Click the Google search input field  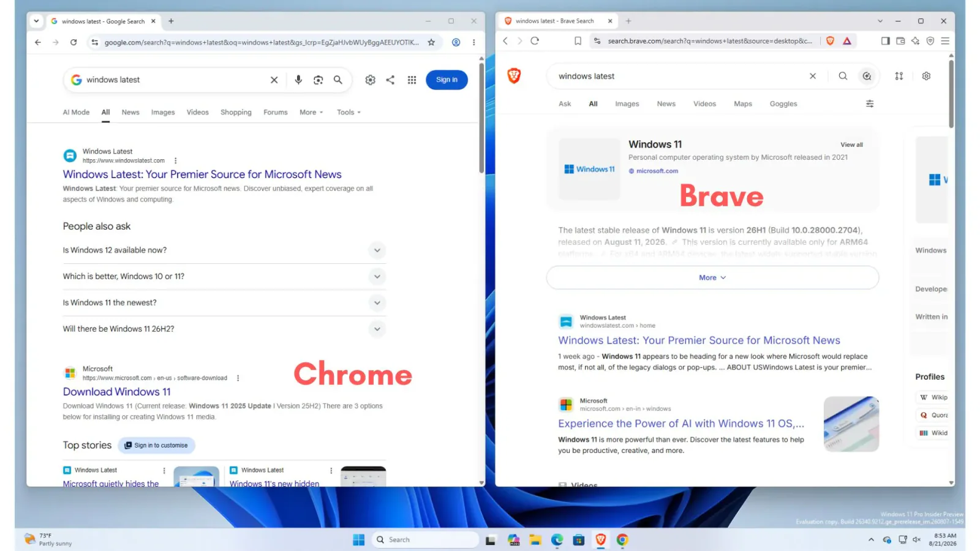point(176,80)
